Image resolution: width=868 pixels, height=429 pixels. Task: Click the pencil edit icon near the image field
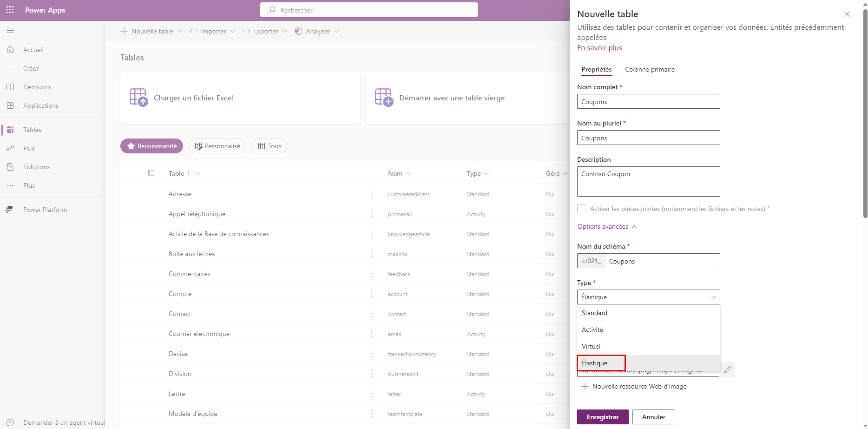coord(727,370)
